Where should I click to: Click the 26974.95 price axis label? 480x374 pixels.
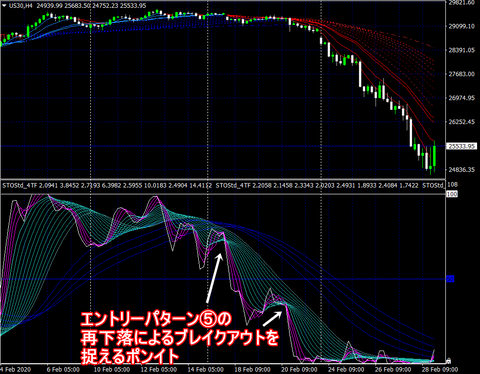pyautogui.click(x=462, y=98)
